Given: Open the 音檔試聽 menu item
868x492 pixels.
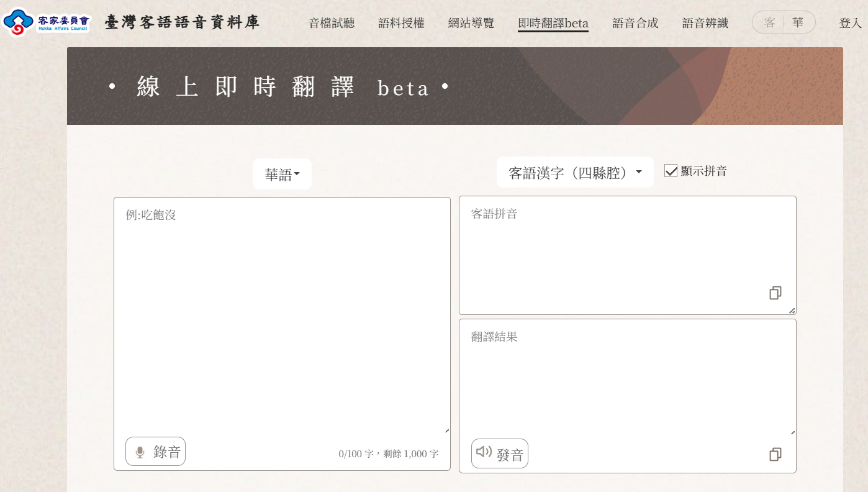Looking at the screenshot, I should [332, 24].
